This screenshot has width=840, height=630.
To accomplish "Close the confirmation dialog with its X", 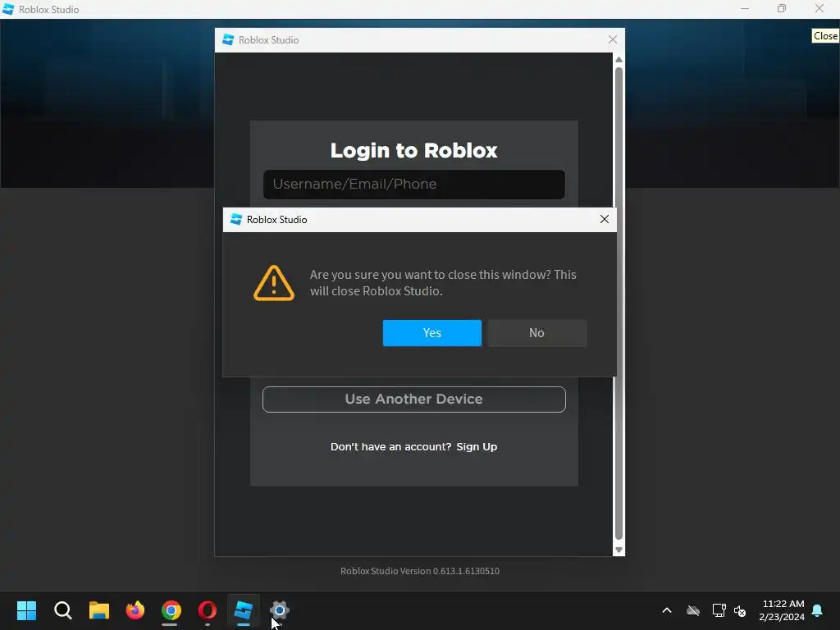I will (x=605, y=219).
